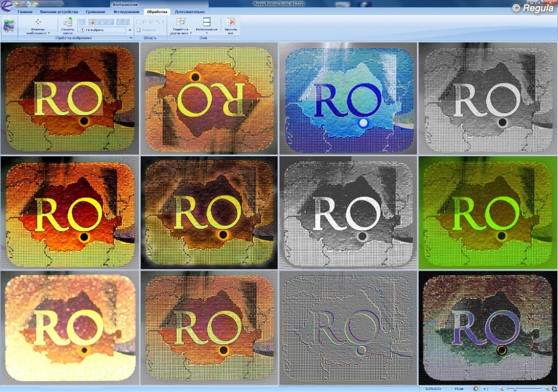The height and width of the screenshot is (392, 558).
Task: Click the zoom out magnifier in status bar
Action: click(x=501, y=388)
